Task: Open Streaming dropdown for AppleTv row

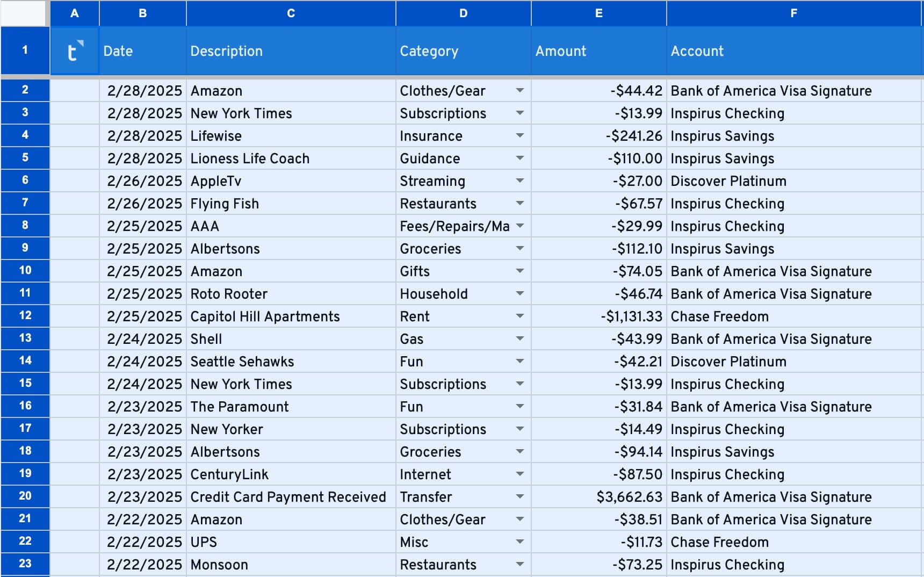Action: [519, 181]
